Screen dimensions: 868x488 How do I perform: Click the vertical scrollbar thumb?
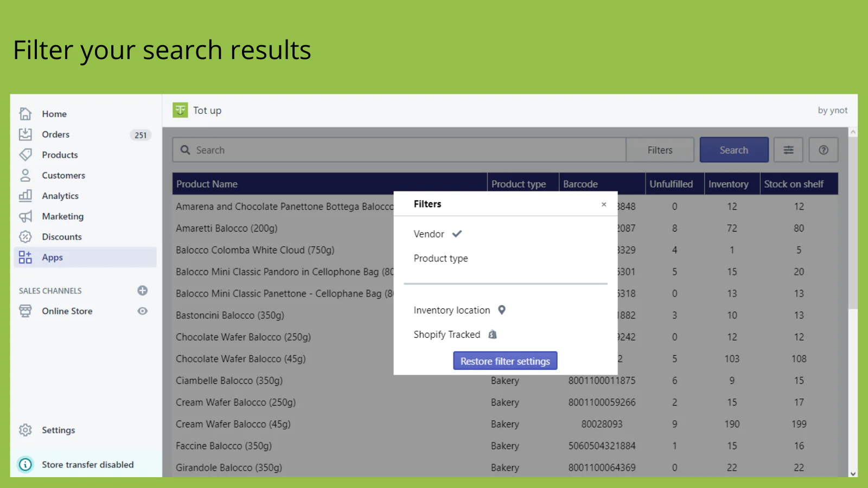[853, 222]
